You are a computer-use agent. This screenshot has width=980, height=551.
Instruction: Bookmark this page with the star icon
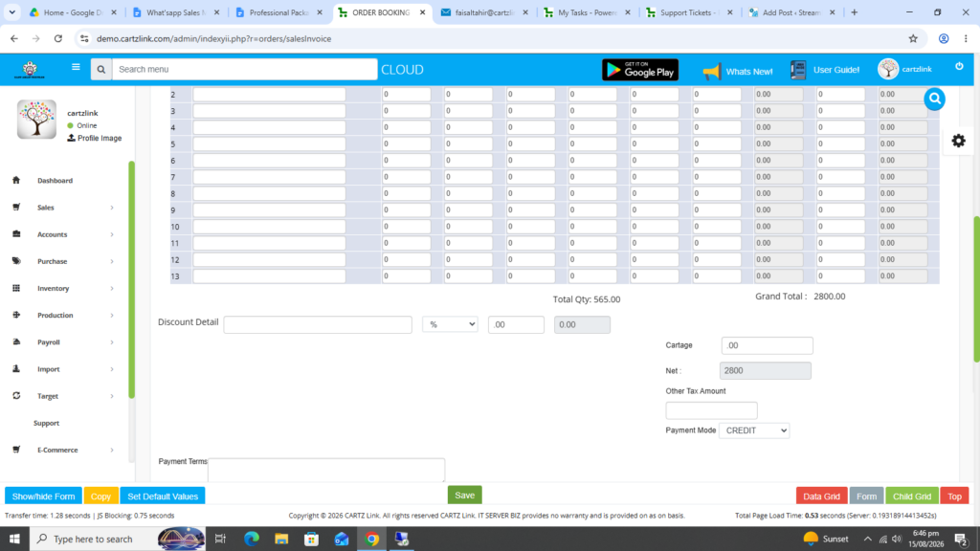point(913,38)
